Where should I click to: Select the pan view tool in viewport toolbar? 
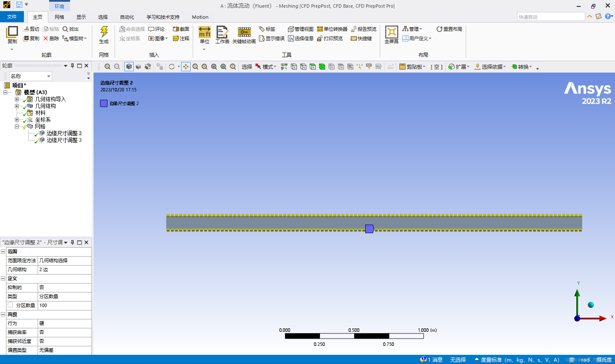186,67
